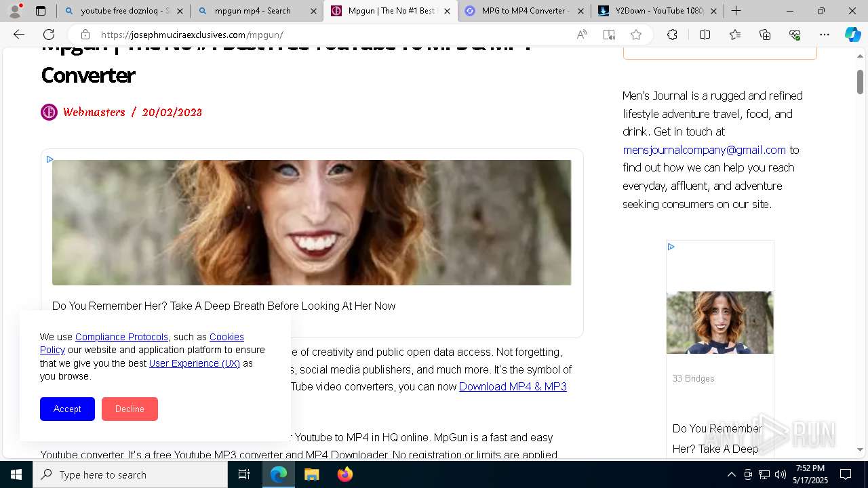Open the banner ad image

[311, 222]
